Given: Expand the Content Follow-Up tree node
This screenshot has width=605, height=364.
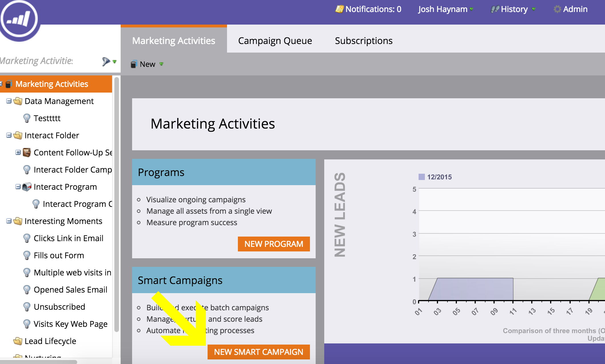Looking at the screenshot, I should [x=18, y=152].
